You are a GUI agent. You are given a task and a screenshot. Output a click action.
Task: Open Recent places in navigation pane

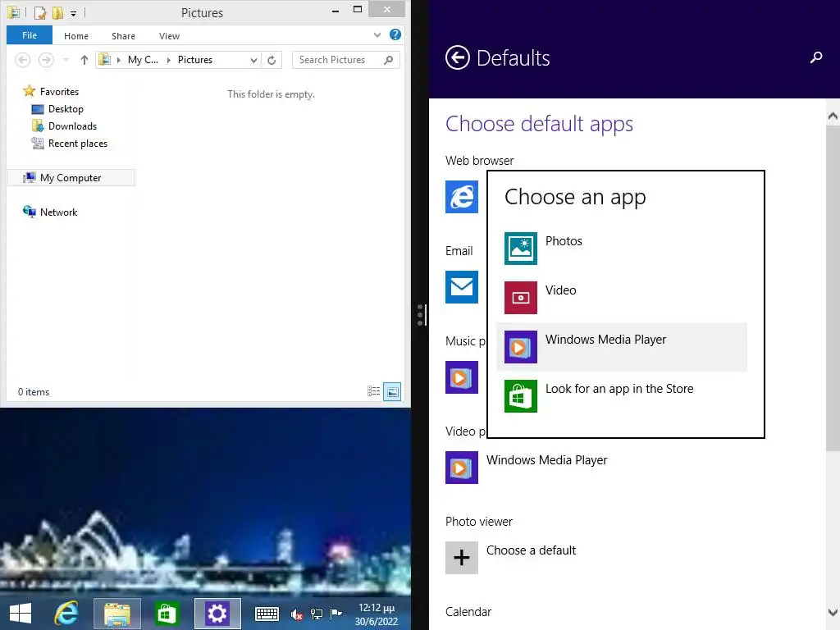pyautogui.click(x=78, y=143)
